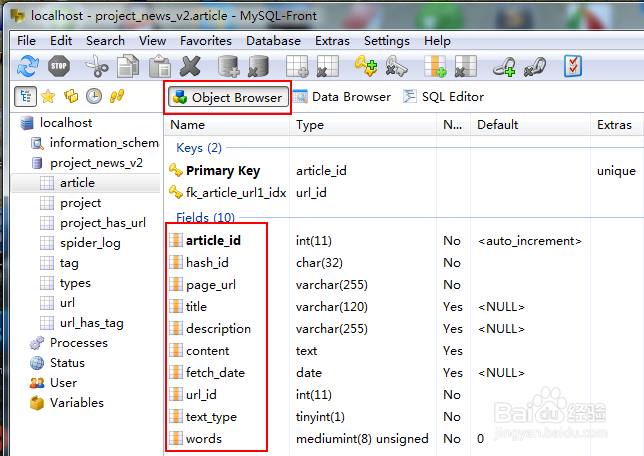Click the delete table grid icon
644x456 pixels.
(x=328, y=66)
